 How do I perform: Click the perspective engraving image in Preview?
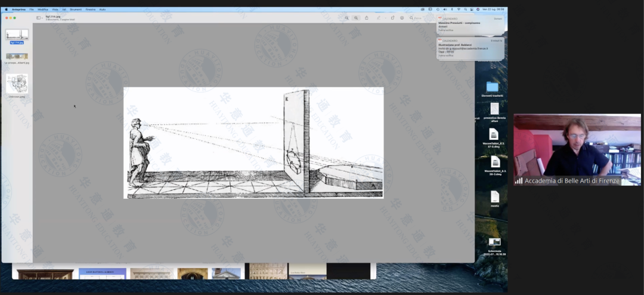click(253, 142)
